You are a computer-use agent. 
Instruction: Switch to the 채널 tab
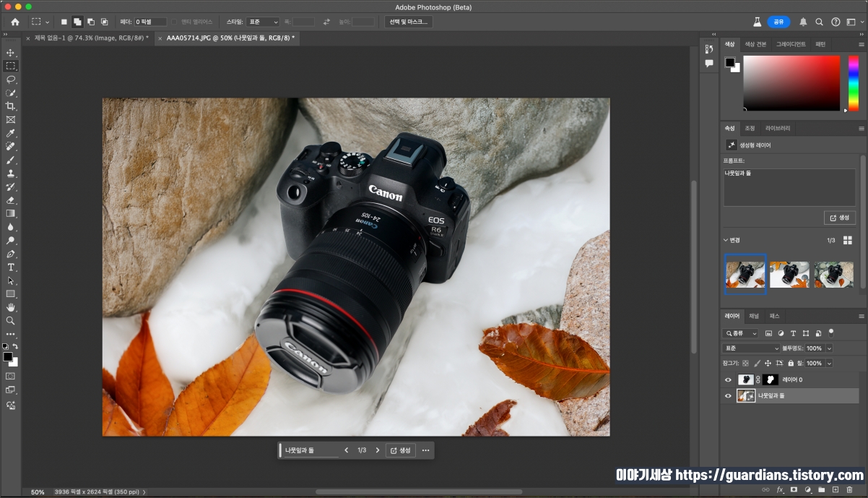point(753,316)
